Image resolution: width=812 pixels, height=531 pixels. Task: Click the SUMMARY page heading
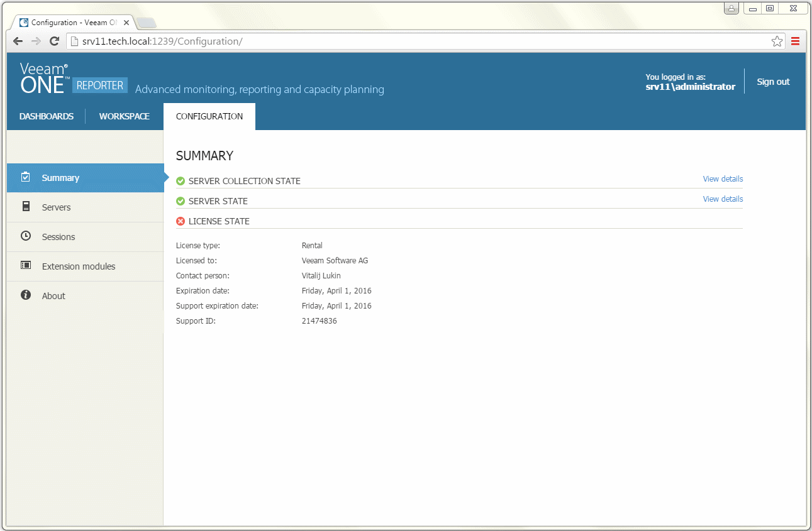(204, 156)
